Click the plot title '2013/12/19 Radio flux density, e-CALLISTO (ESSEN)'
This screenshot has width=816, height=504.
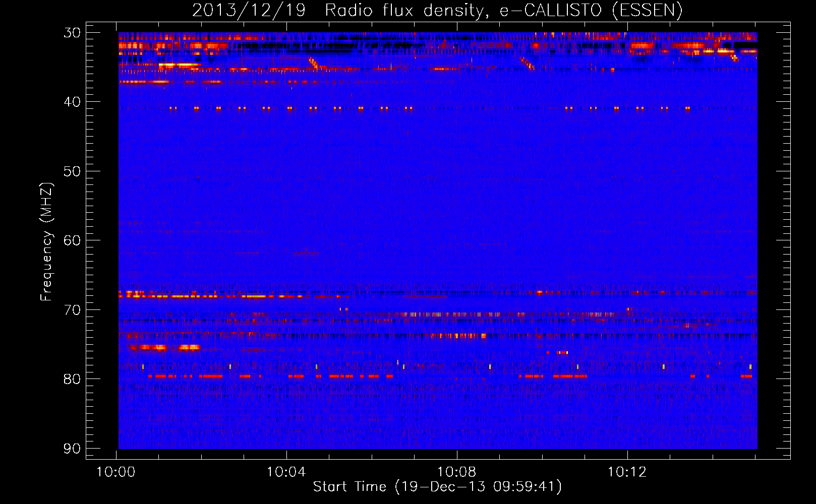tap(437, 10)
